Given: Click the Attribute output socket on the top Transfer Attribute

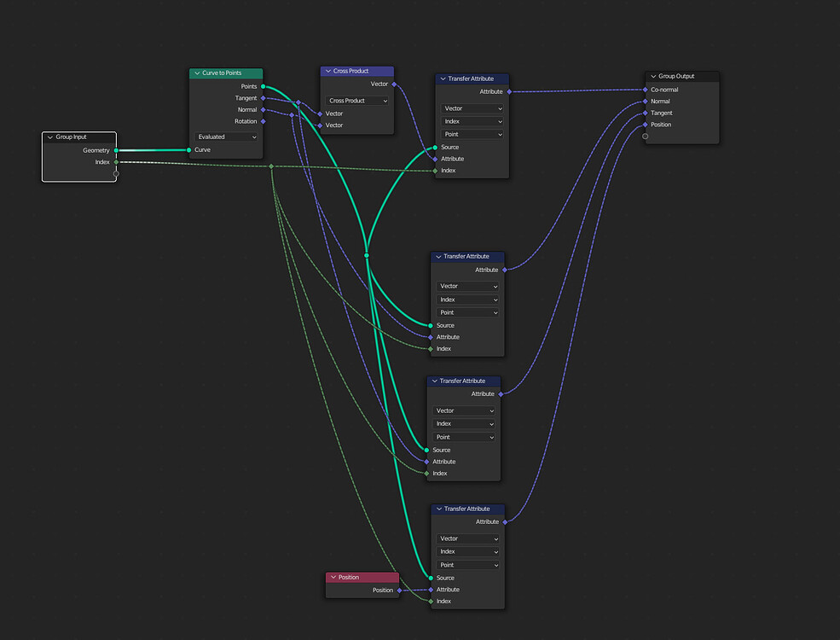Looking at the screenshot, I should pos(509,90).
